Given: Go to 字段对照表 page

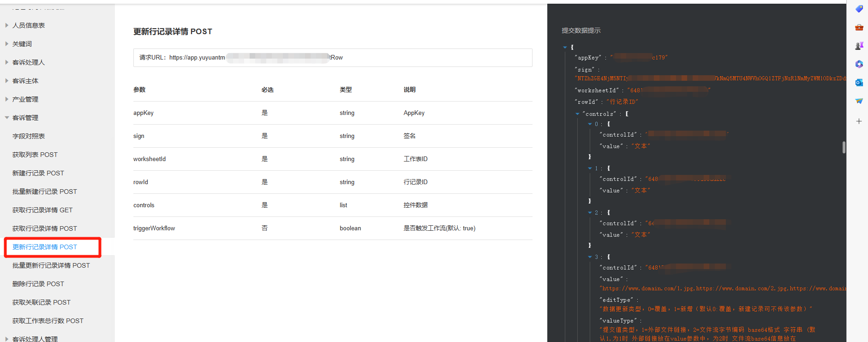Looking at the screenshot, I should 29,136.
